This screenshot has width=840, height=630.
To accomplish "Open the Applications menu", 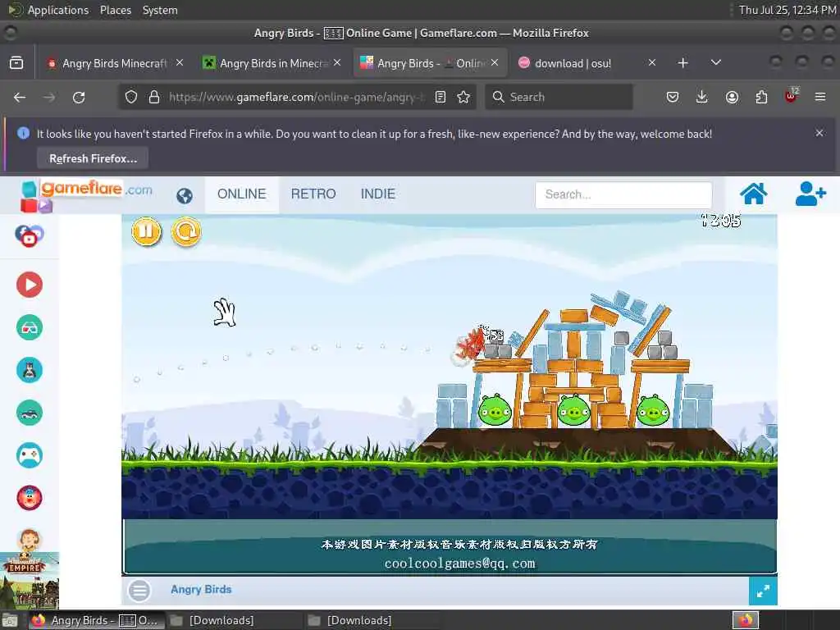I will point(58,10).
